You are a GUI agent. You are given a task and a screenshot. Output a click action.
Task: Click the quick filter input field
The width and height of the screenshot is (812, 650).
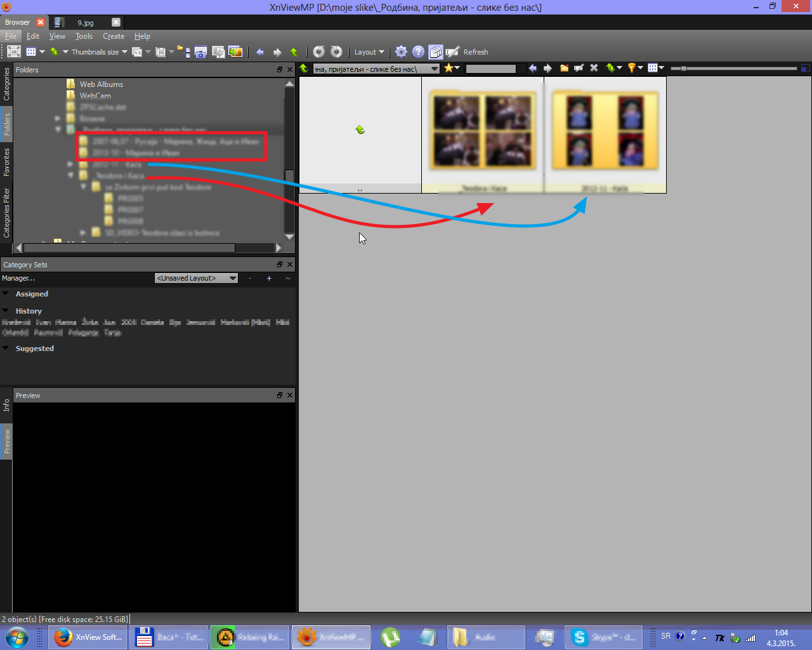point(491,69)
